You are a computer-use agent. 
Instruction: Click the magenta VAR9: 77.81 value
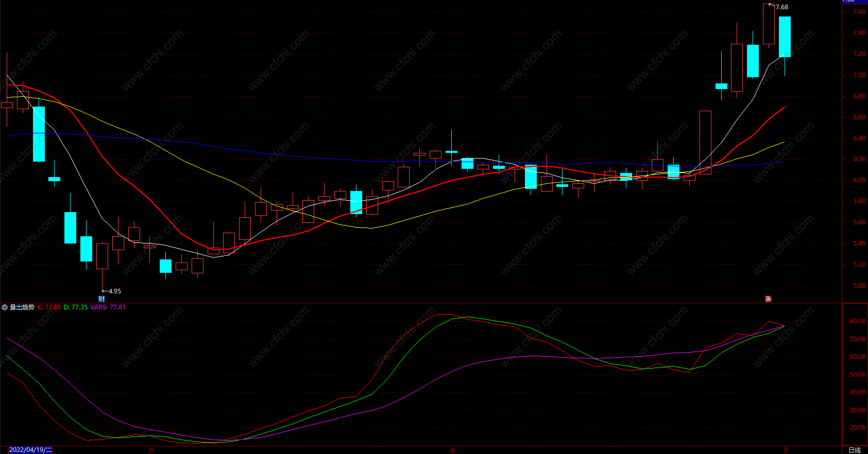tap(108, 307)
